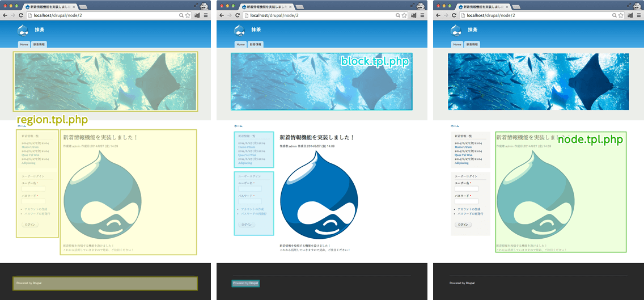Click the site name 抹茶 in the right window
This screenshot has width=644, height=300.
tap(473, 29)
